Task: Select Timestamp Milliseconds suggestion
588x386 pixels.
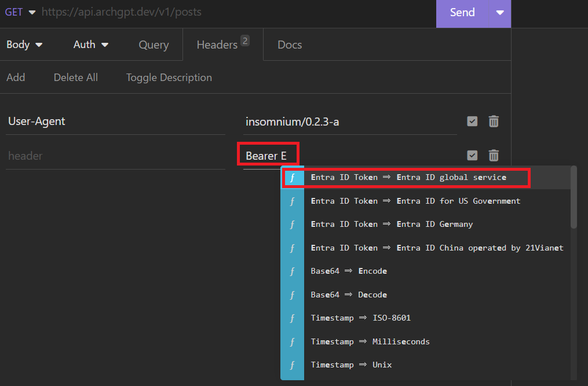Action: point(426,342)
